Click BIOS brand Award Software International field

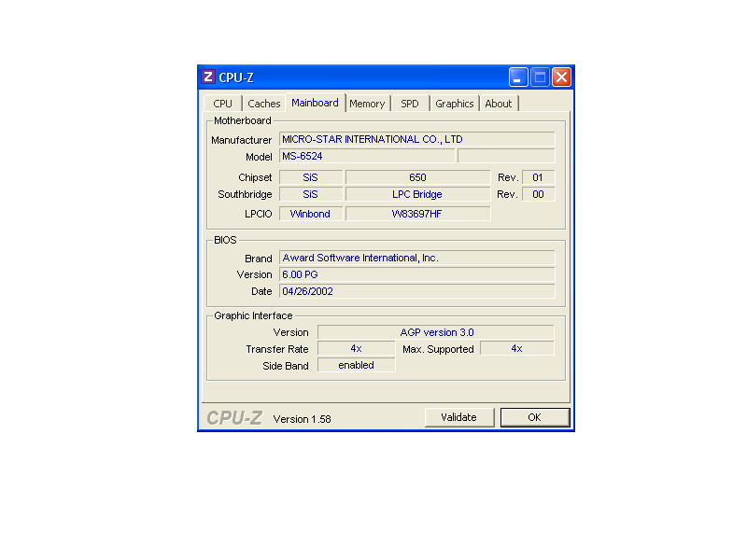tap(416, 258)
